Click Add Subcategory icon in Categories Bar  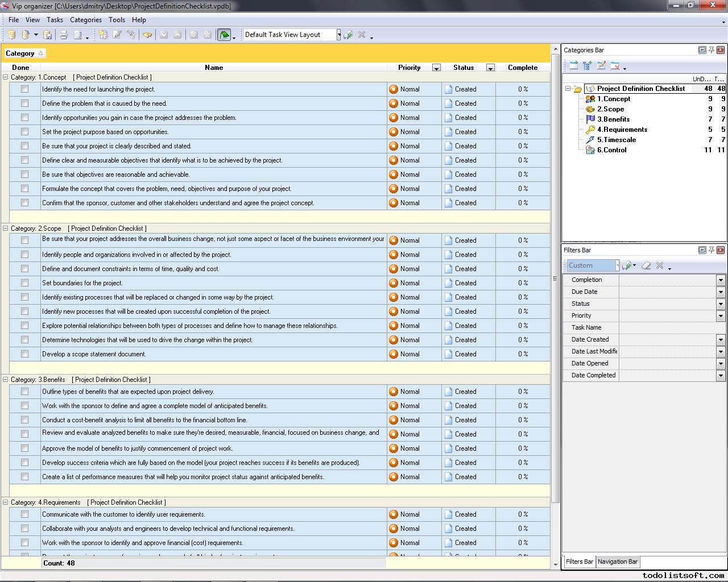588,66
